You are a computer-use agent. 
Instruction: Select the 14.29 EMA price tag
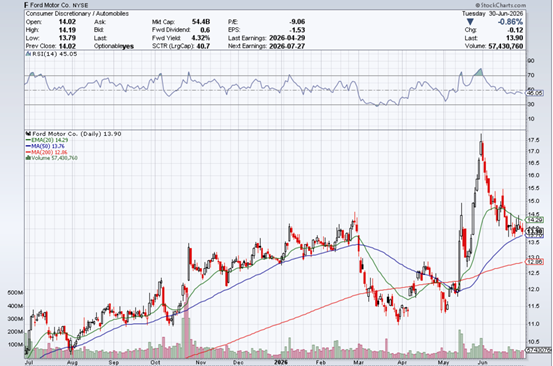pos(534,220)
